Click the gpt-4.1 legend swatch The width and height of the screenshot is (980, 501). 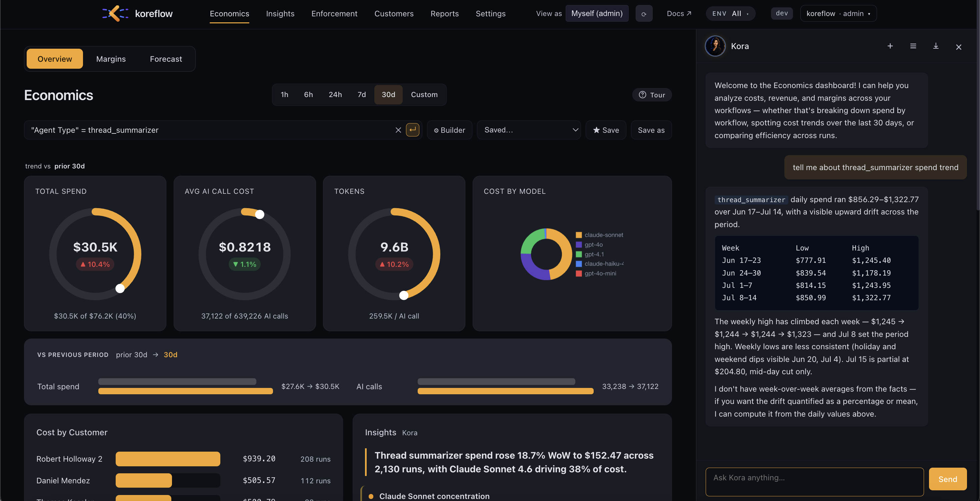pos(579,254)
